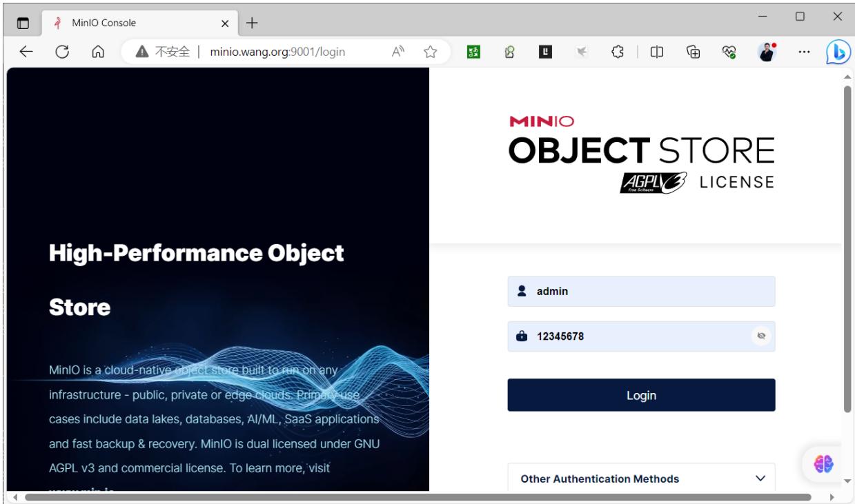Open the green translate extension icon

474,52
